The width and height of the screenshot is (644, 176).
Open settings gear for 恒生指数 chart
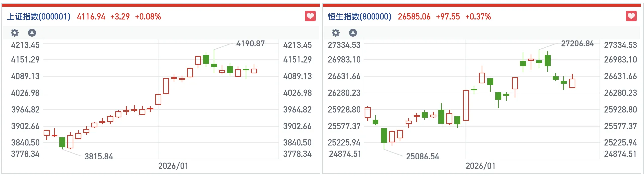coord(336,33)
